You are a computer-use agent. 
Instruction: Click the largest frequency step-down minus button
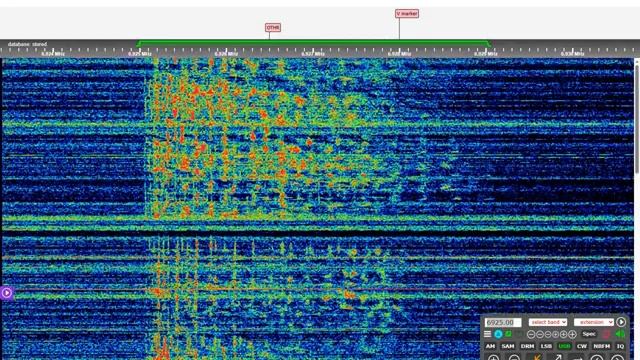point(531,334)
